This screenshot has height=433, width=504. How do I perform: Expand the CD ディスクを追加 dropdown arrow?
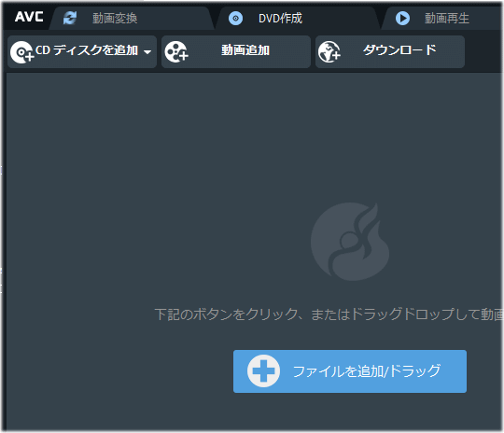click(147, 52)
